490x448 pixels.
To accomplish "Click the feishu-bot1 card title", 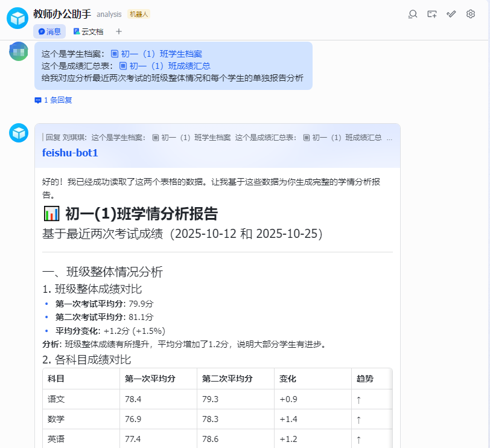I will click(x=70, y=153).
